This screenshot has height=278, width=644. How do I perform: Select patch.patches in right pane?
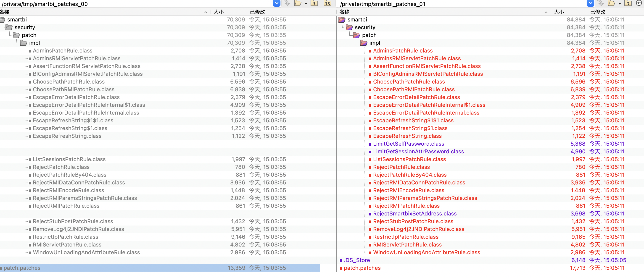click(x=362, y=268)
